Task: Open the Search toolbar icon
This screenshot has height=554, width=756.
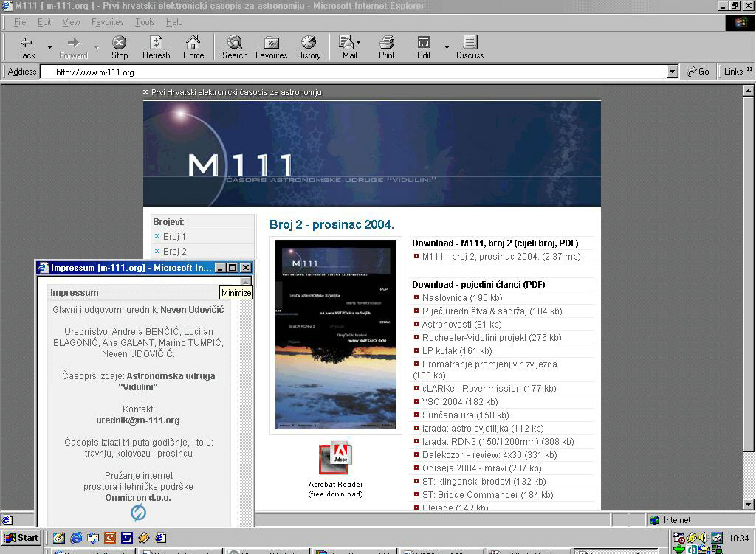Action: 235,47
